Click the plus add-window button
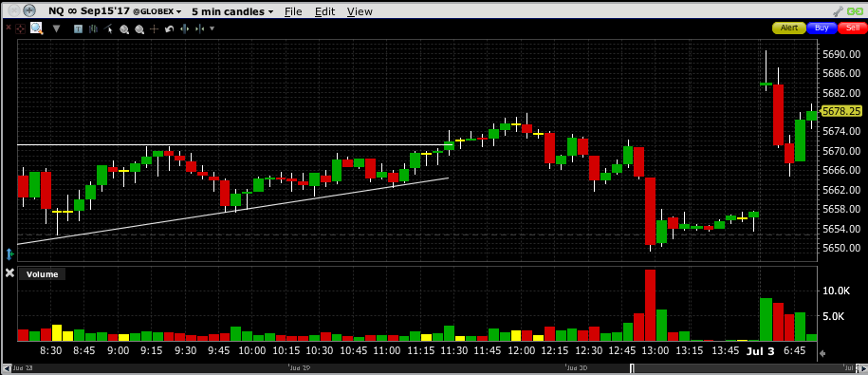This screenshot has height=375, width=868. click(x=29, y=10)
